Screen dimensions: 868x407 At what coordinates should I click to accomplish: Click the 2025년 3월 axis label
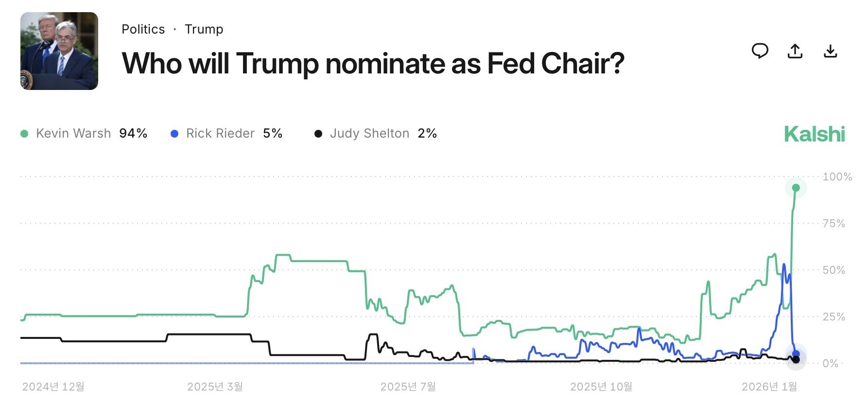coord(215,387)
